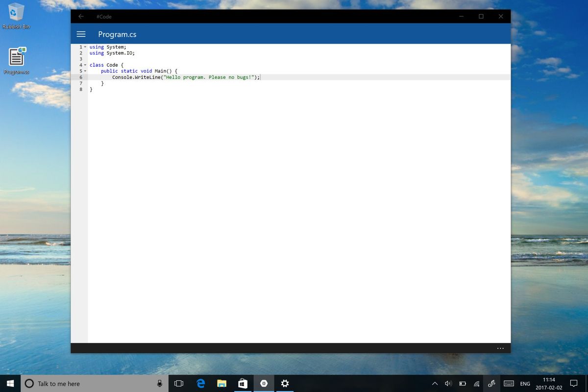Select the Program.cs tab in #Code
The width and height of the screenshot is (588, 392).
pyautogui.click(x=117, y=34)
